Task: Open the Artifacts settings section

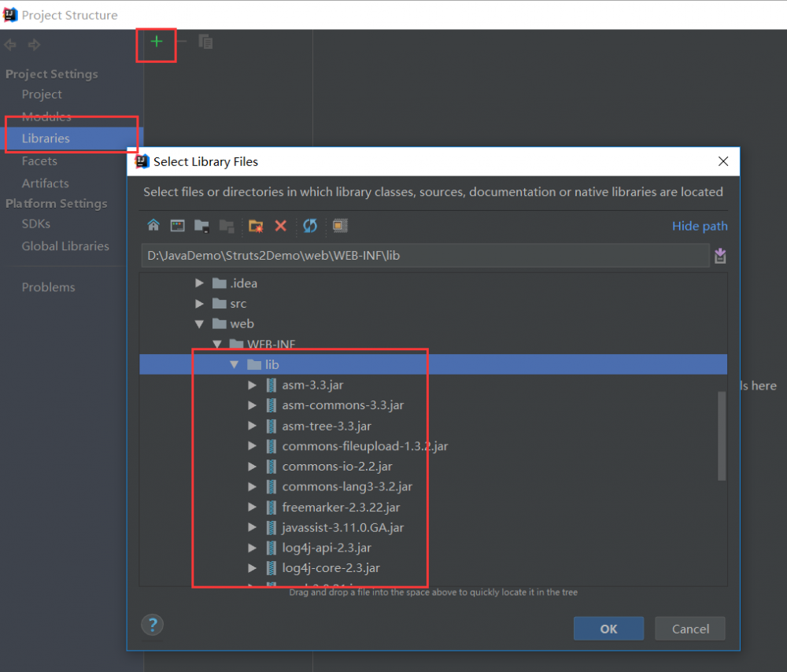Action: [45, 183]
